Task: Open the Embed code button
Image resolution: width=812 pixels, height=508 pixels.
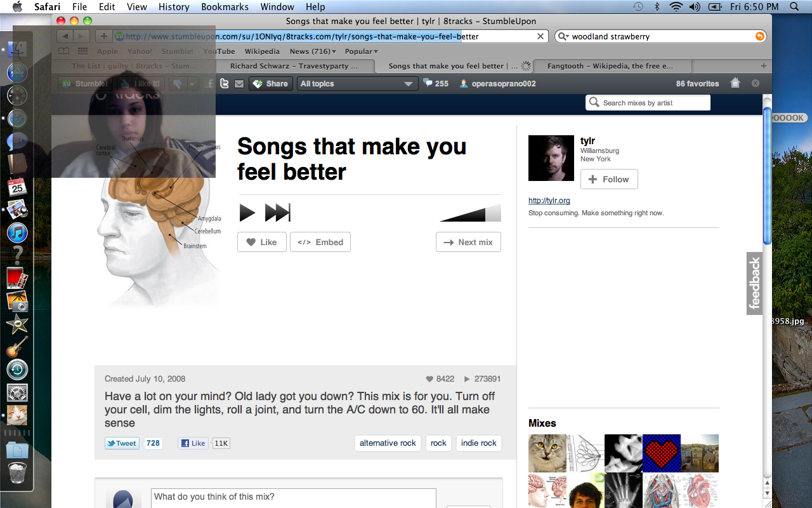Action: click(x=320, y=242)
